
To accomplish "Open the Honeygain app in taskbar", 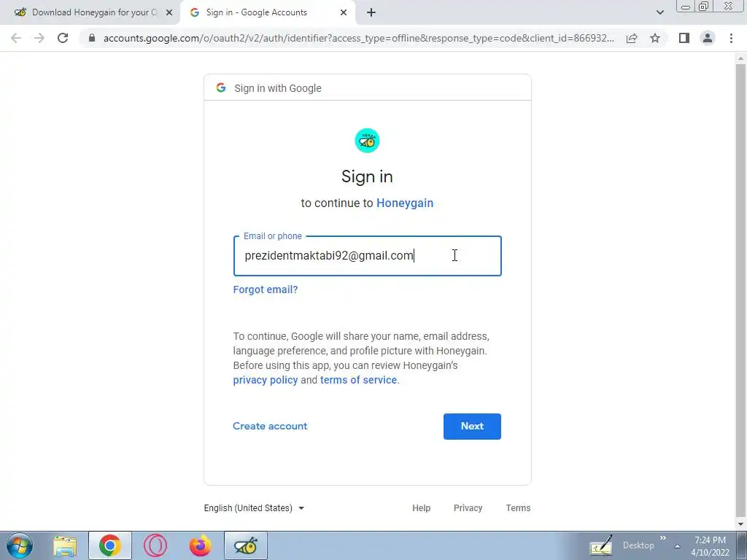I will pos(246,545).
